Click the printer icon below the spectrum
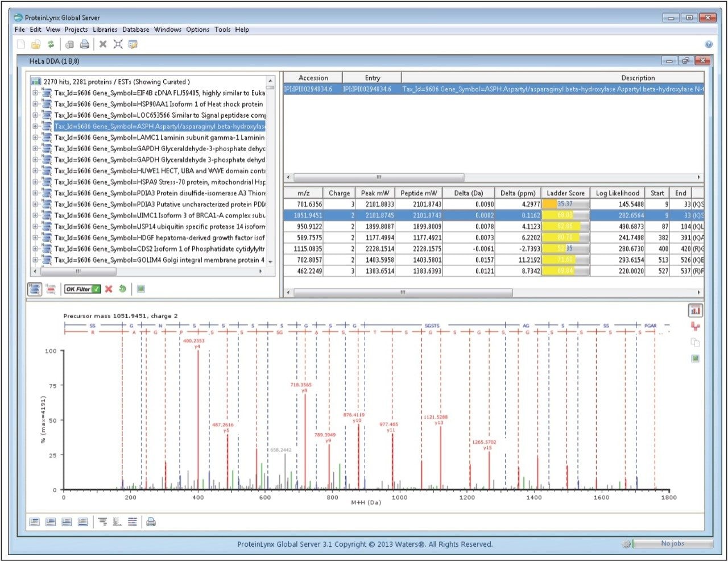The image size is (728, 562). (151, 522)
